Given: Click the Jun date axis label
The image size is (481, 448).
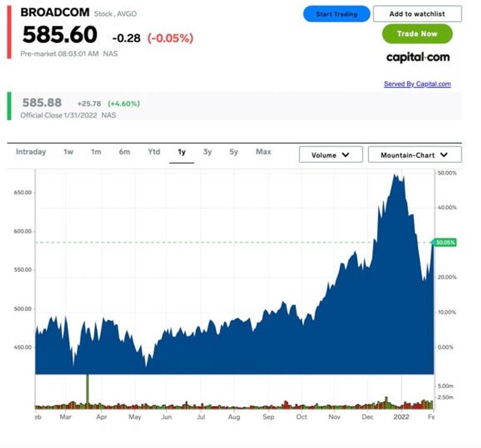Looking at the screenshot, I should (x=167, y=417).
